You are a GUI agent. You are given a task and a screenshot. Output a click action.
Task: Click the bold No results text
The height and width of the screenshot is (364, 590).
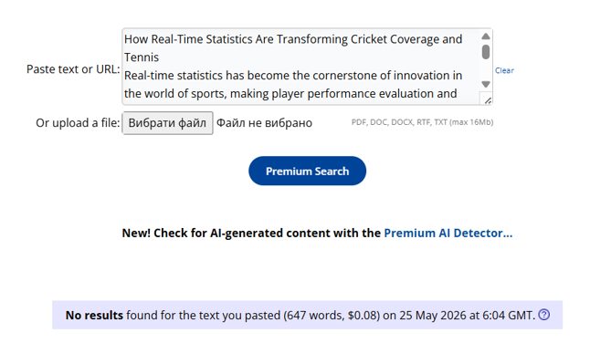coord(94,315)
